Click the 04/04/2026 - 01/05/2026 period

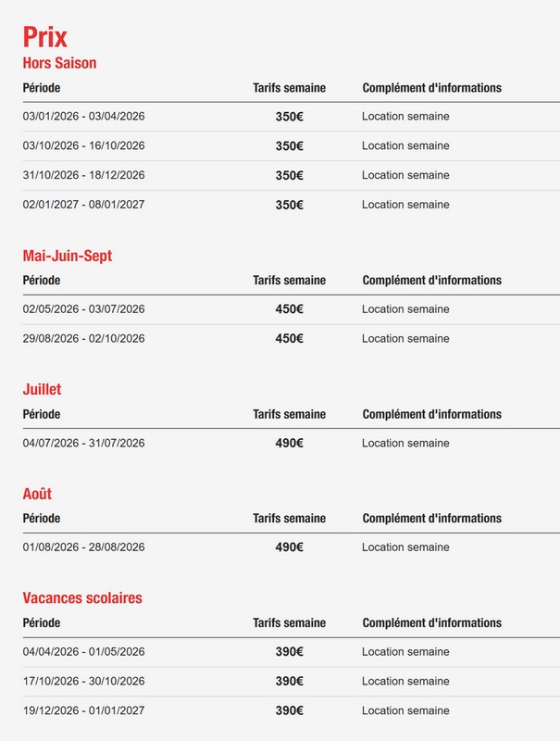[83, 651]
